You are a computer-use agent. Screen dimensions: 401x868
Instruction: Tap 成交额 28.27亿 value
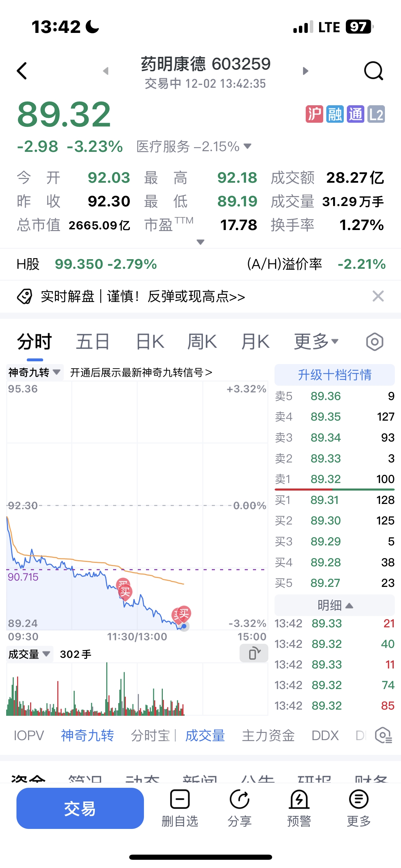click(355, 178)
